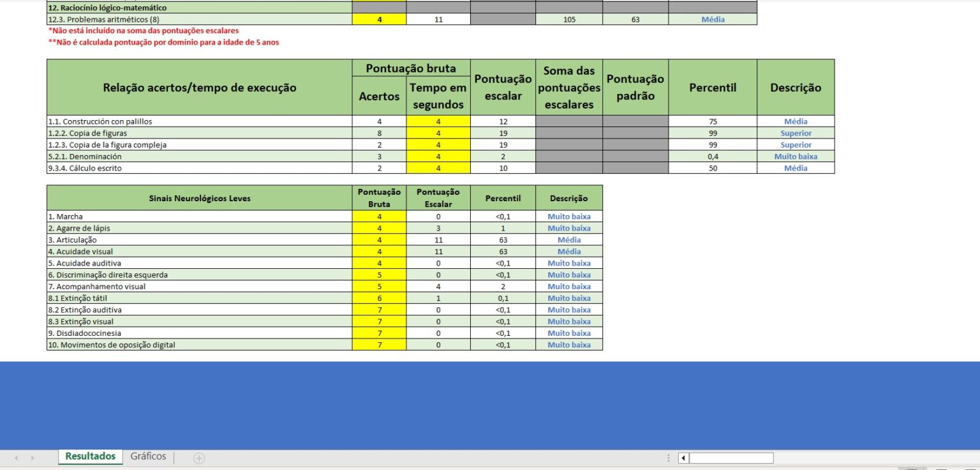
Task: Select the 'Relação acertos/tempo de execução' header
Action: 199,87
